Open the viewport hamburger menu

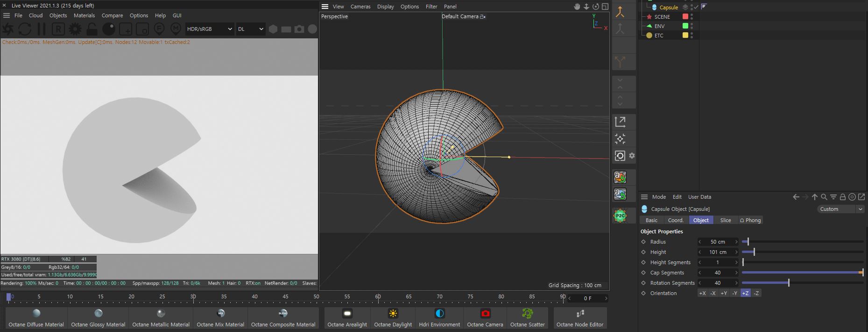tap(325, 7)
